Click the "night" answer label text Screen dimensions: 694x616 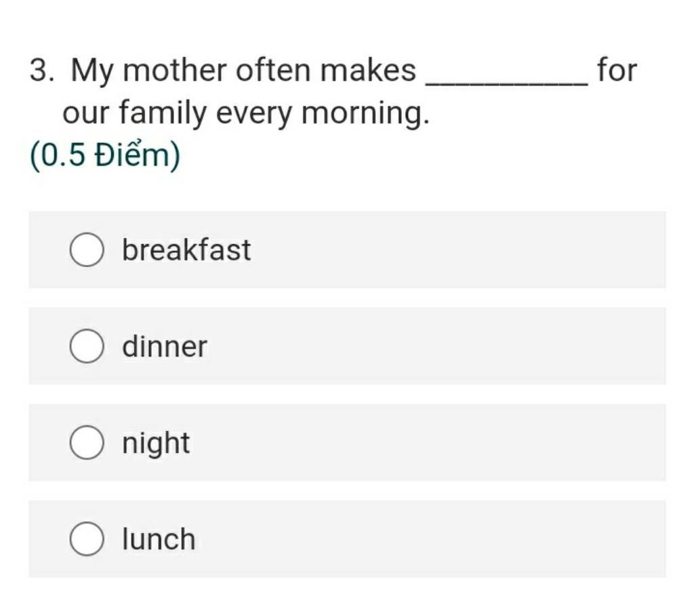(x=156, y=444)
